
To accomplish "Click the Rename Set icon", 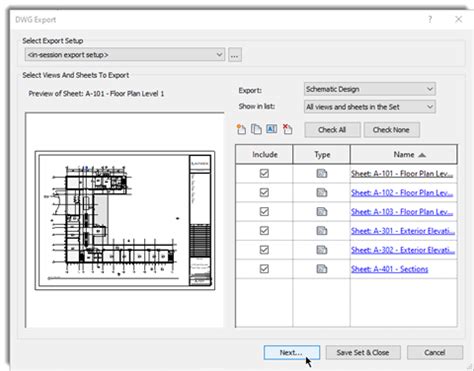I will (x=272, y=129).
